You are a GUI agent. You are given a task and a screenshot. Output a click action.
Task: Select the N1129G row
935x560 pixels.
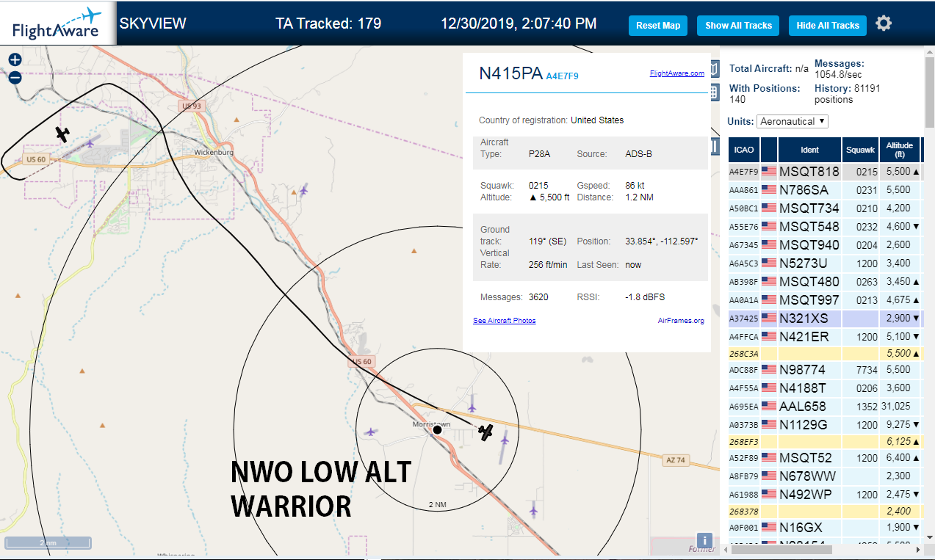click(x=826, y=424)
